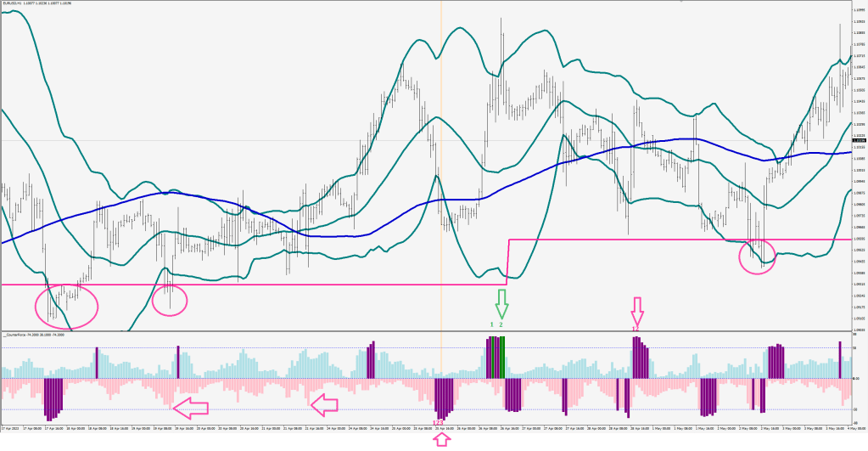This screenshot has width=868, height=451.
Task: Click the first purple negative histogram cluster
Action: [53, 397]
